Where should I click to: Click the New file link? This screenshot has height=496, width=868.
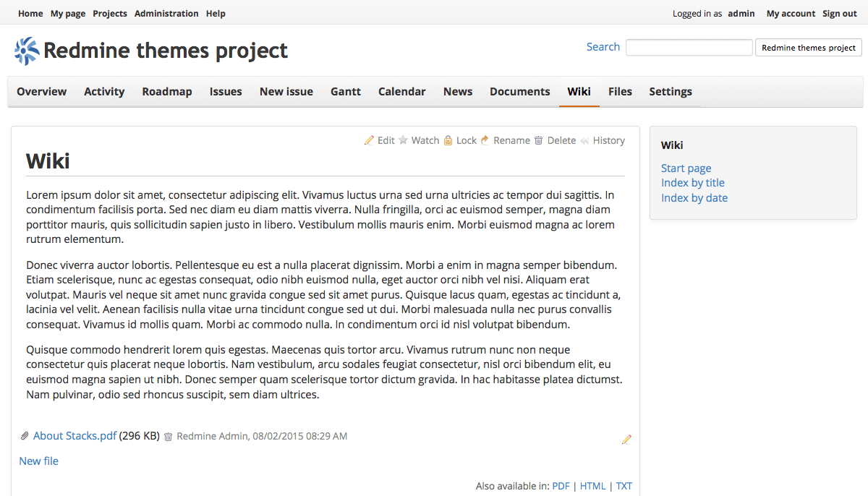[39, 461]
